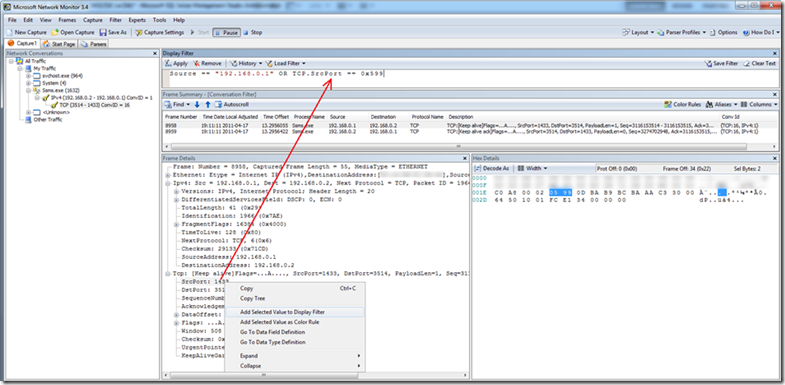Expand the <Unknown> conversation node
785x385 pixels.
tap(29, 113)
